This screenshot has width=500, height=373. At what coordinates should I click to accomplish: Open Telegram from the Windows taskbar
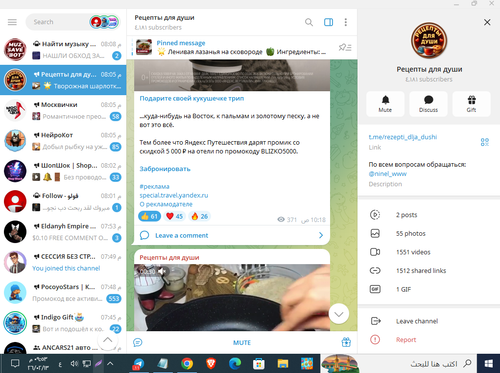[138, 364]
